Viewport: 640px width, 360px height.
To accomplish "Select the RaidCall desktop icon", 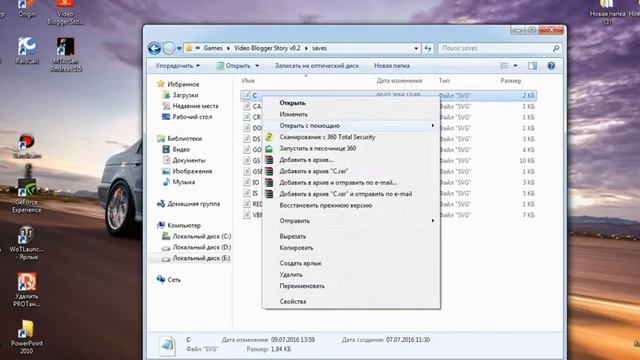I will 27,51.
